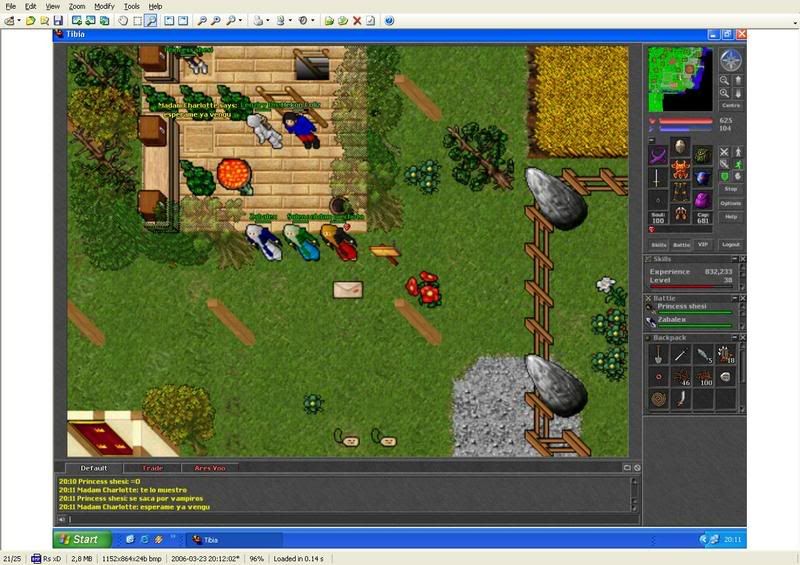
Task: Toggle secure mode hand button
Action: coord(738,177)
